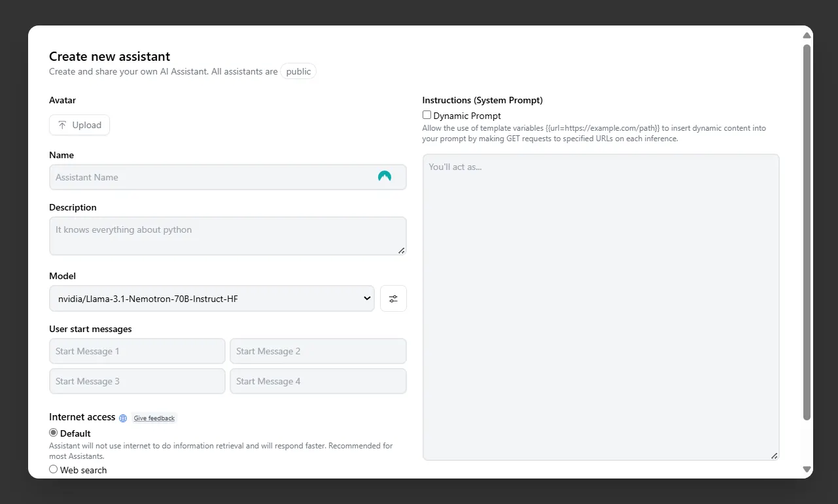Click the Start Message 3 field
Screen dimensions: 838x504
coord(137,381)
